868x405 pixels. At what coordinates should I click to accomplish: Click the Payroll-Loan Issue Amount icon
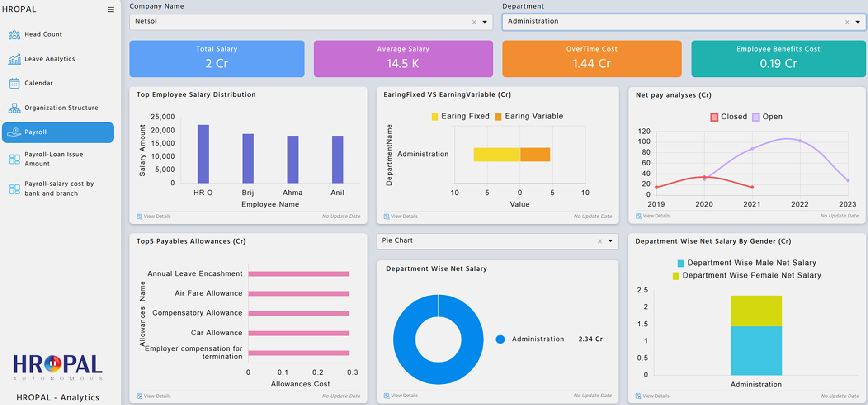[x=14, y=159]
